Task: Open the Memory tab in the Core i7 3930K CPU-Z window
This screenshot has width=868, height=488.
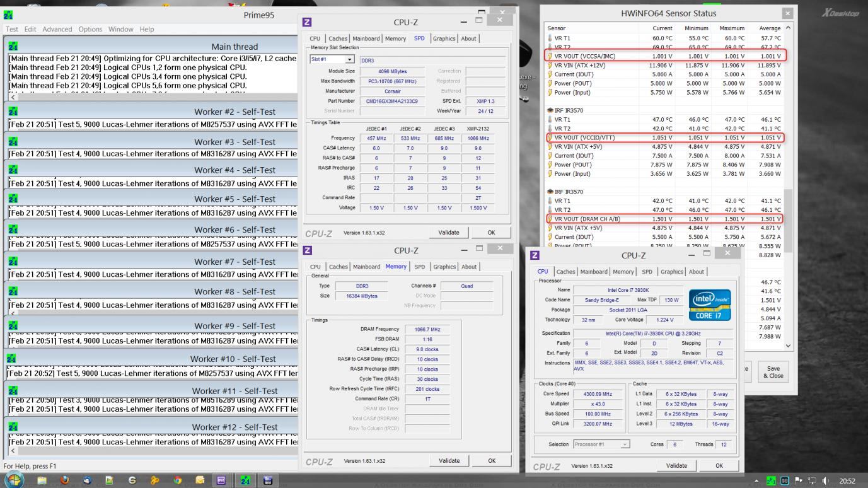Action: click(x=624, y=272)
